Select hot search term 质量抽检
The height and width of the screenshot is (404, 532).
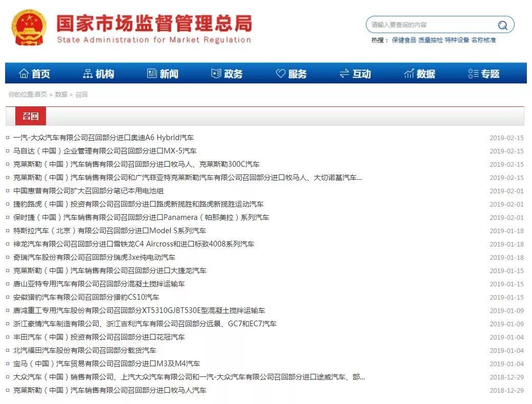(430, 40)
